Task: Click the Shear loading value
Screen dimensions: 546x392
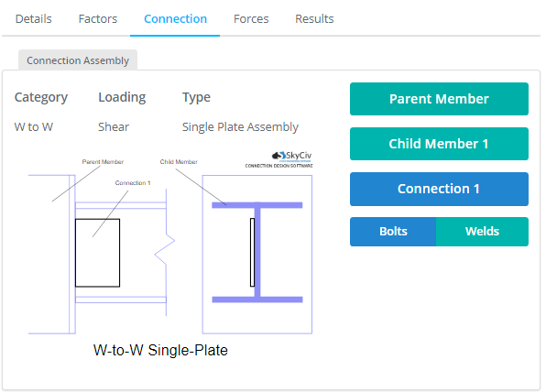Action: click(x=114, y=127)
